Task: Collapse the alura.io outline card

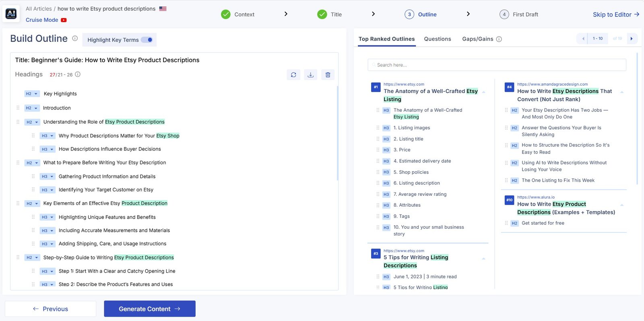Action: point(622,205)
